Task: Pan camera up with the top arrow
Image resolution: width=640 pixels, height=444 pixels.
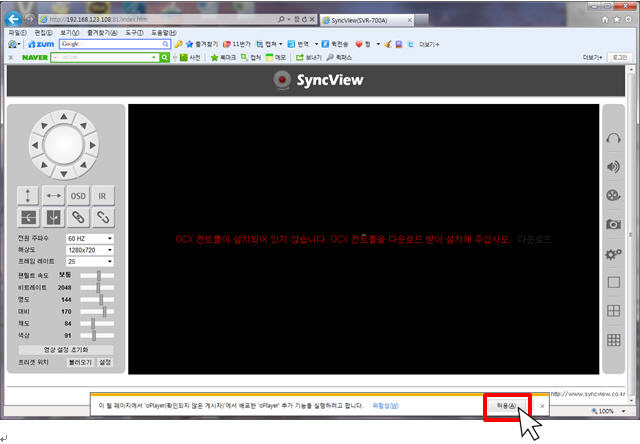Action: pyautogui.click(x=64, y=117)
